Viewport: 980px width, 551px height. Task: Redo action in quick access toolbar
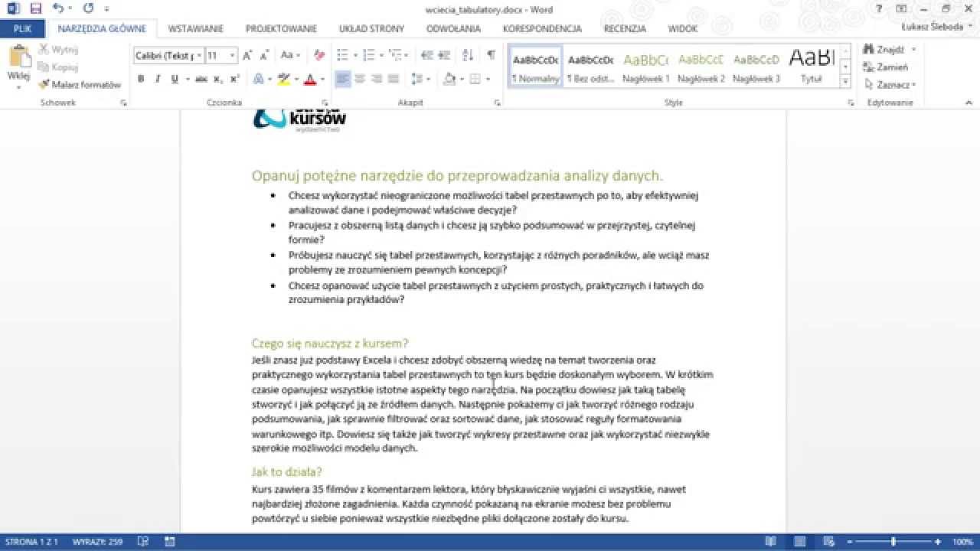(87, 8)
